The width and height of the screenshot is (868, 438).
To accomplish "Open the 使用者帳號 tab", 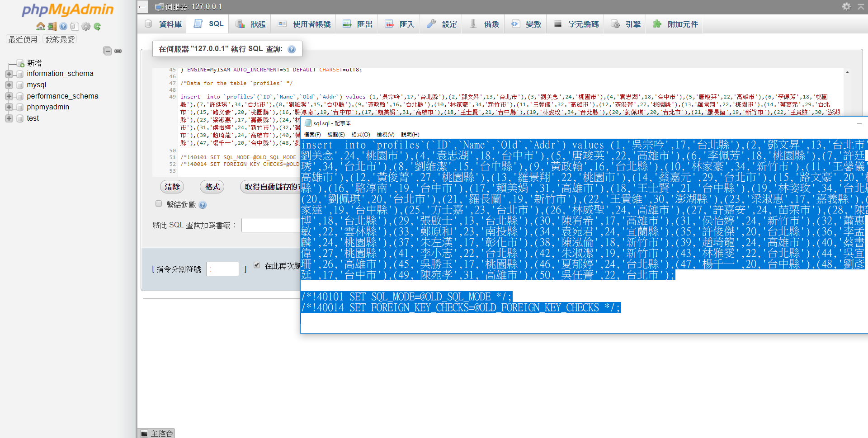I will coord(304,24).
